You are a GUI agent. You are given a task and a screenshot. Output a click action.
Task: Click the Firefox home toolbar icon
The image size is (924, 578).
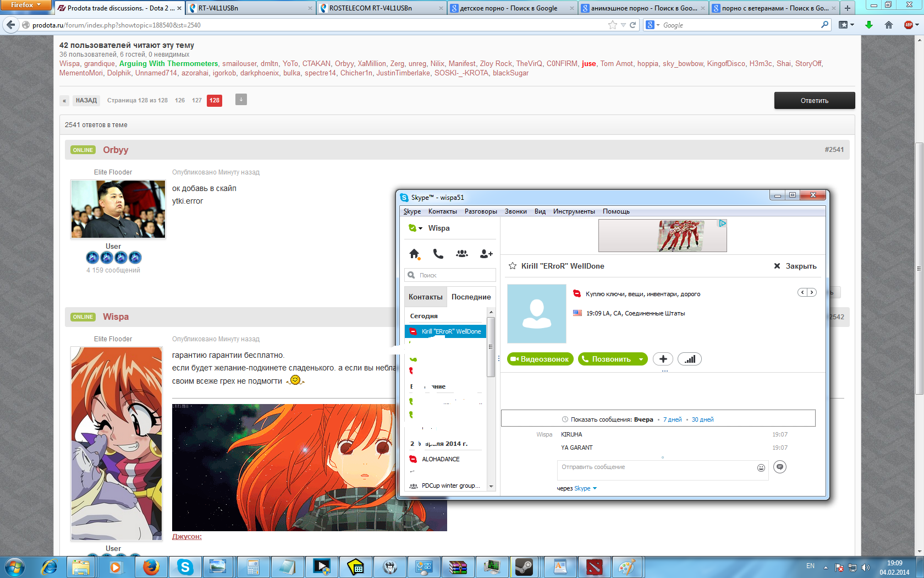pos(889,25)
